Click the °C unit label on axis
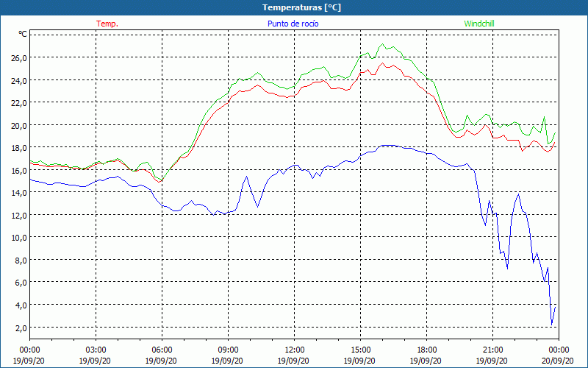Screen dimensions: 588x368 point(23,34)
